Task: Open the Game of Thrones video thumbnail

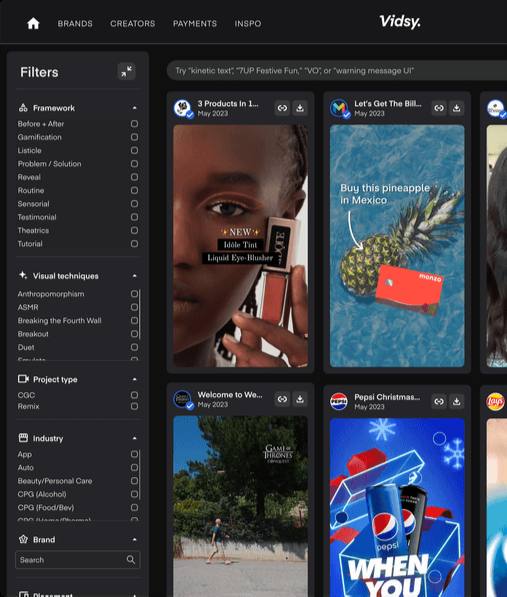Action: 241,506
